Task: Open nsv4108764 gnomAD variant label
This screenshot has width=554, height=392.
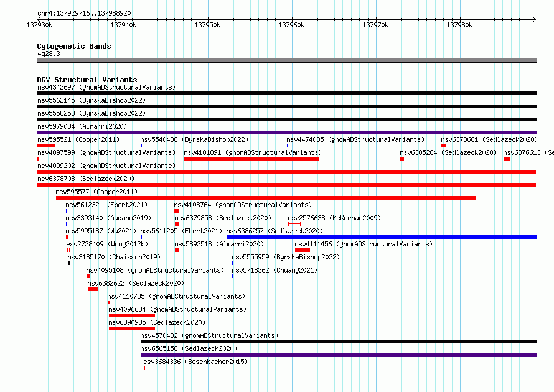Action: 243,205
